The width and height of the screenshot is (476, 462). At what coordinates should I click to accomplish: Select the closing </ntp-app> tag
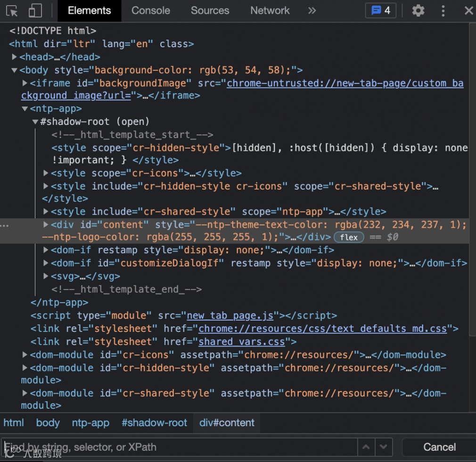[59, 302]
